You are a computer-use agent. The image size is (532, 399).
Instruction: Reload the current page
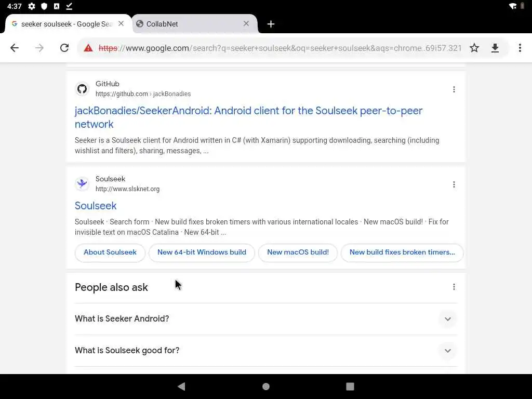point(64,48)
